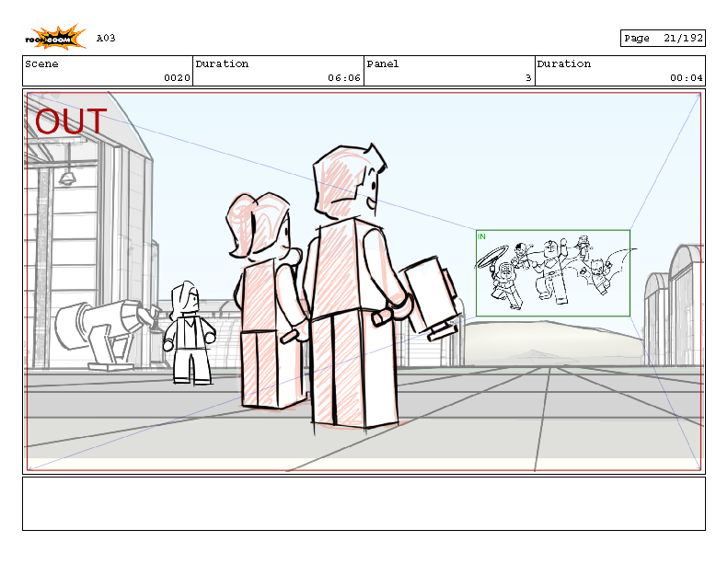
Task: Click the 'Panel' header label
Action: click(383, 63)
